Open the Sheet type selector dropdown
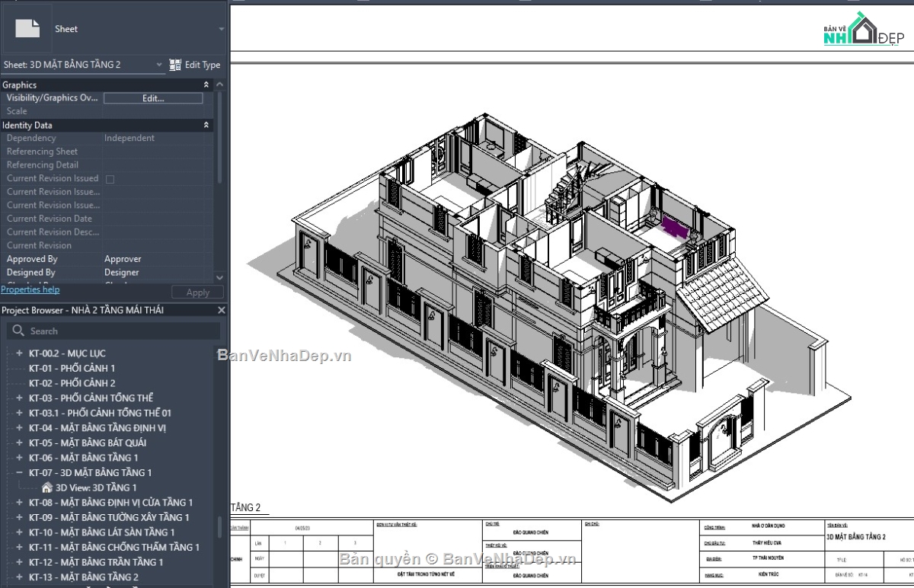 click(222, 29)
